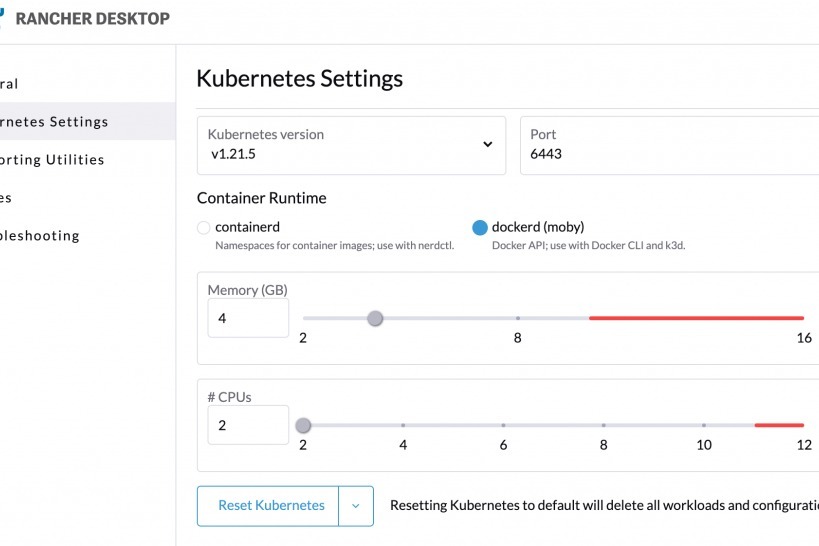Set CPUs slider to the 6 tick
The height and width of the screenshot is (546, 819).
[x=503, y=425]
